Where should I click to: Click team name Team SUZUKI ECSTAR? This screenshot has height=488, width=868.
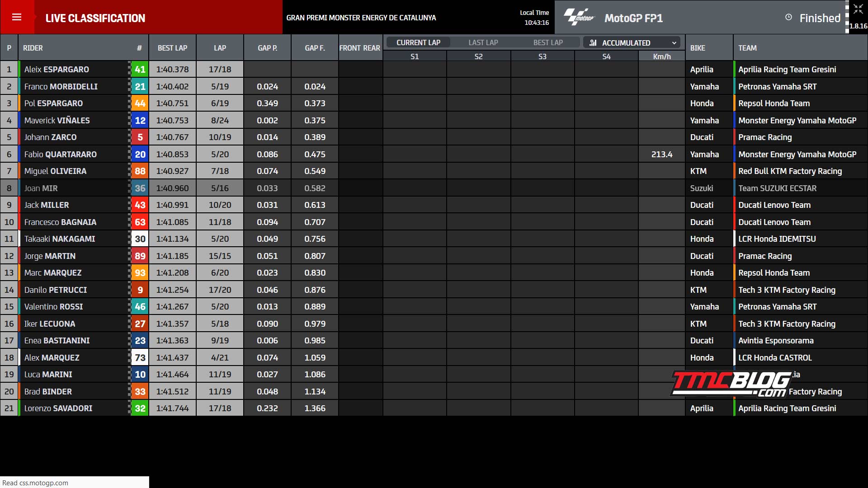click(x=777, y=188)
